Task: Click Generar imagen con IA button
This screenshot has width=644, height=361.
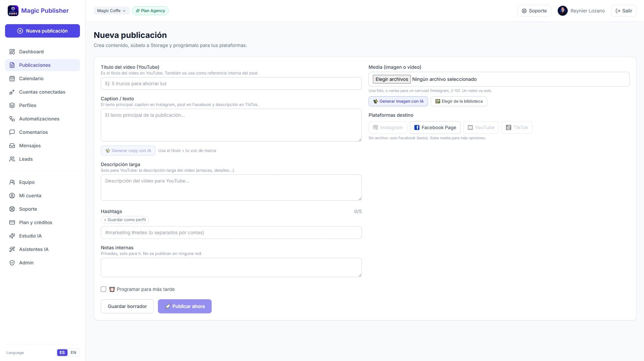Action: 398,101
